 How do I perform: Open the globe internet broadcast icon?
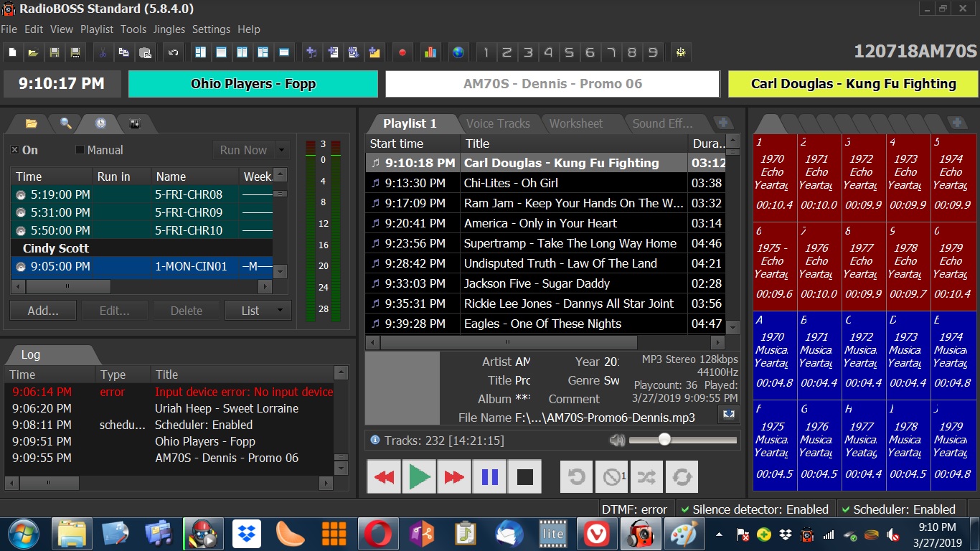[x=458, y=52]
